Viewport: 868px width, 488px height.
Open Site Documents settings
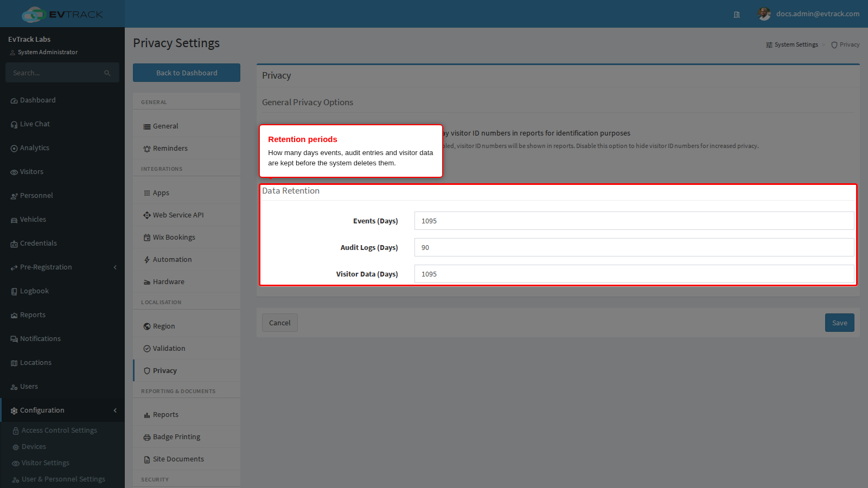coord(187,459)
